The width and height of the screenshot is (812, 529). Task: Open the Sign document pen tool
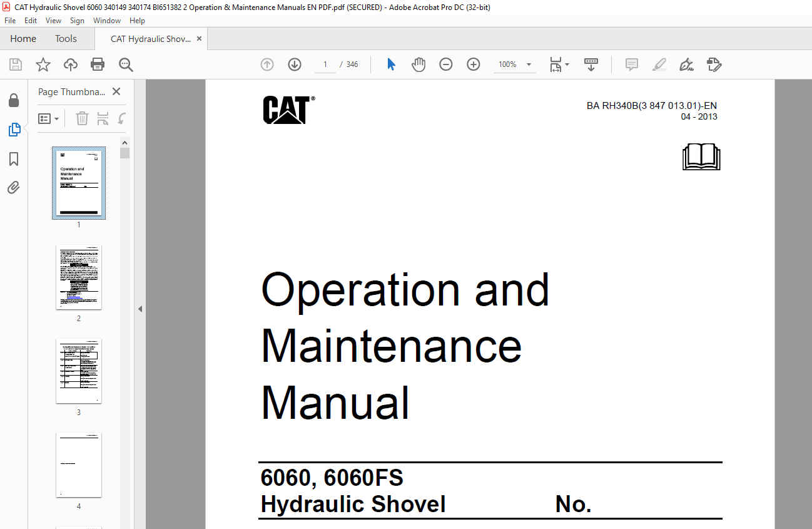pyautogui.click(x=687, y=64)
